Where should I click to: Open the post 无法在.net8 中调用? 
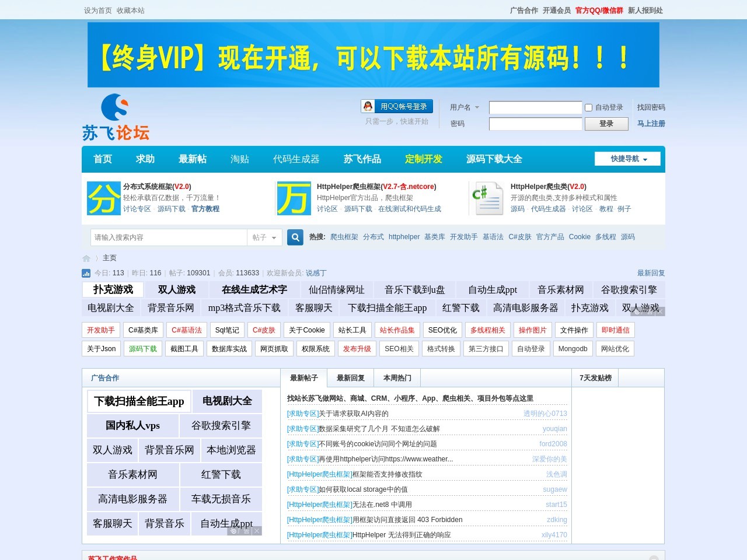click(382, 505)
